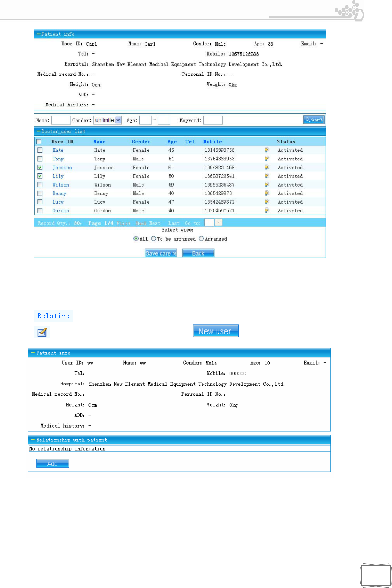This screenshot has height=588, width=392.
Task: Check the box for Wilson
Action: [40, 185]
